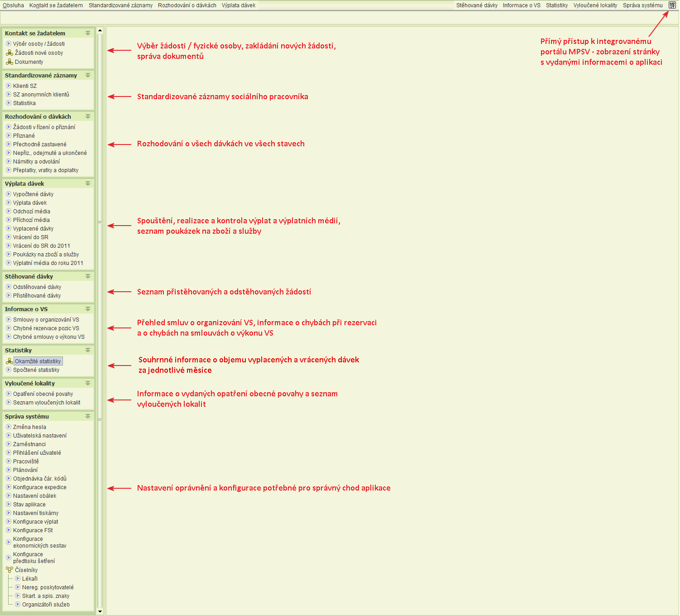Open Žádosti v řízení o přiznání

pos(44,127)
